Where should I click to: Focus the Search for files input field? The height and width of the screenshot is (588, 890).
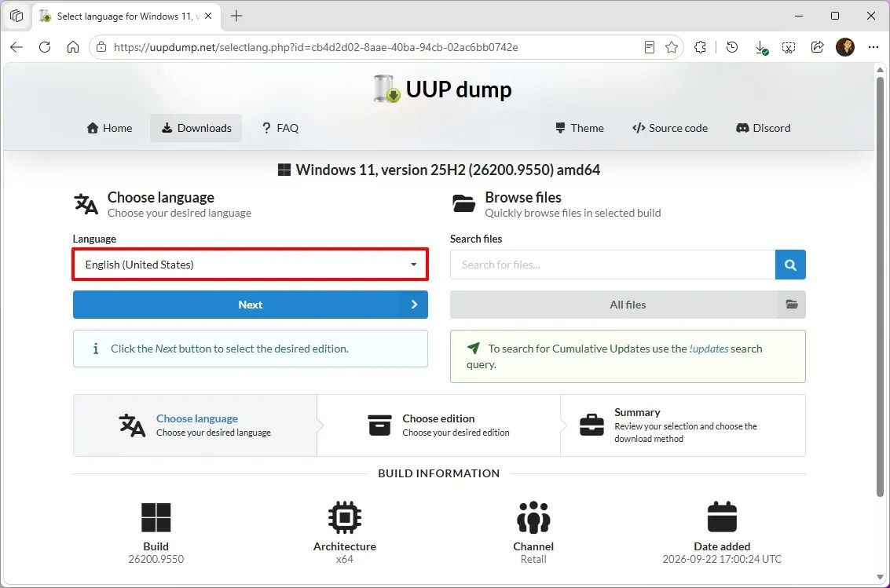point(613,265)
